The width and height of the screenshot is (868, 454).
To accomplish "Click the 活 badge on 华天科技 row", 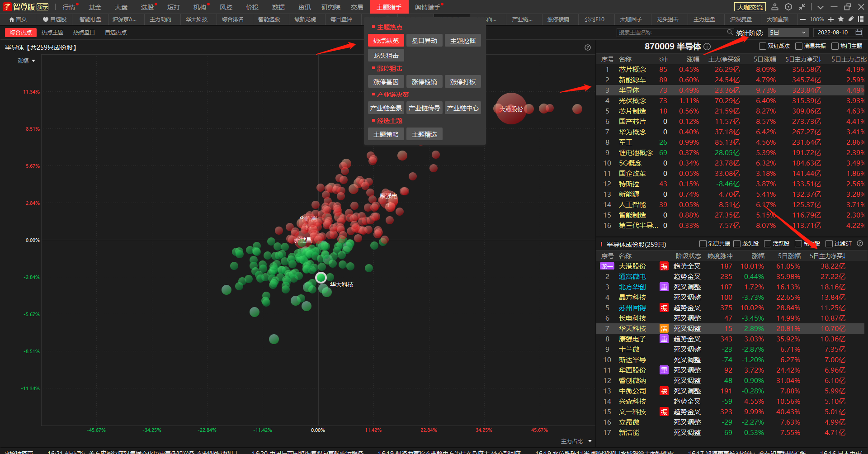I will pos(664,329).
